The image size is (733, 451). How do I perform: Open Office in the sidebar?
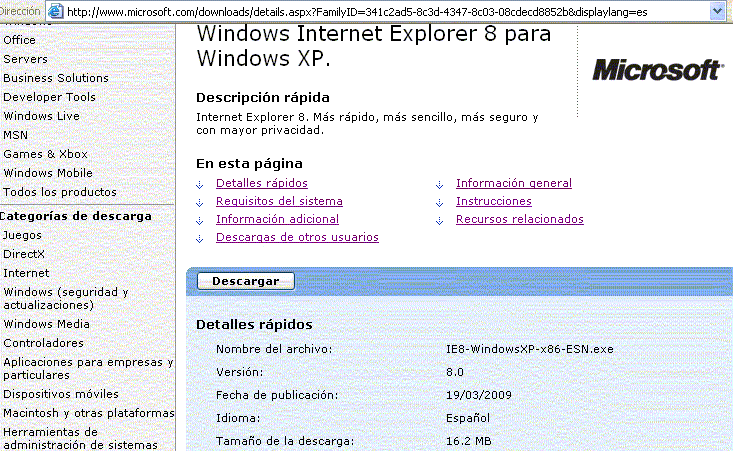tap(19, 40)
